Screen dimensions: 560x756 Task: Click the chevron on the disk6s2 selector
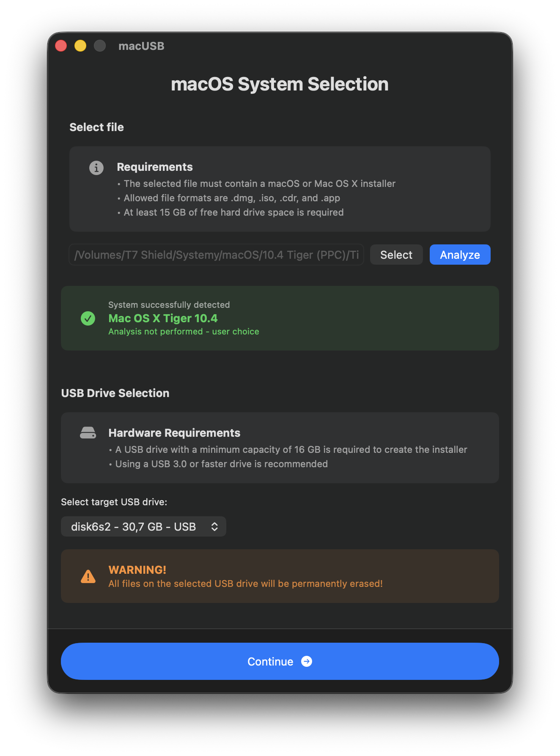214,526
